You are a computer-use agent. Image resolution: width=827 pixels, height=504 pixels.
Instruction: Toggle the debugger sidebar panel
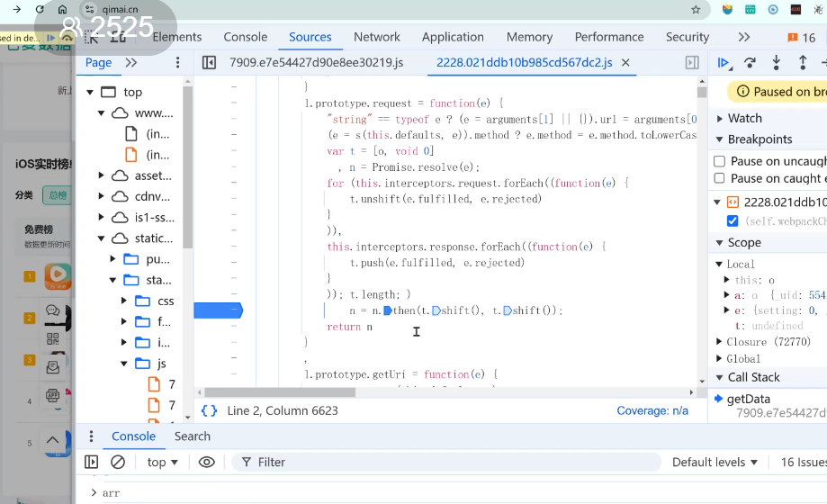pyautogui.click(x=692, y=63)
